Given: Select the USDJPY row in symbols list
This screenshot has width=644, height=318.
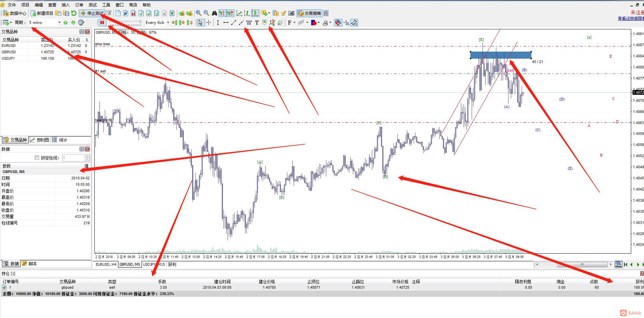Looking at the screenshot, I should point(46,58).
